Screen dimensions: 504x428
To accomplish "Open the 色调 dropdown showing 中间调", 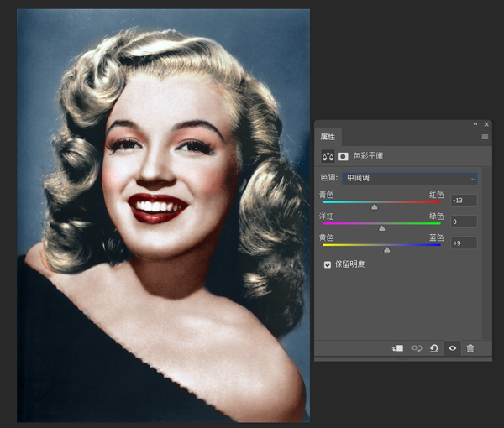I will pyautogui.click(x=410, y=179).
